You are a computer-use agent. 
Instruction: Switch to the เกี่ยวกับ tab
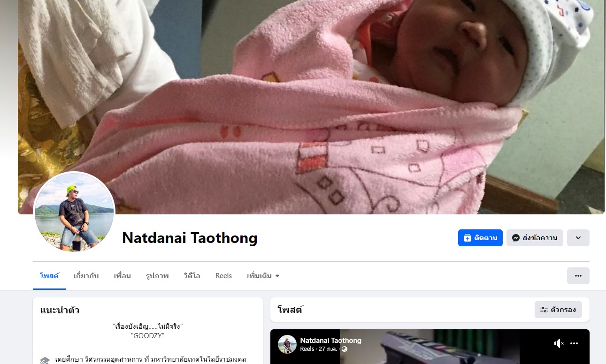[x=86, y=276]
